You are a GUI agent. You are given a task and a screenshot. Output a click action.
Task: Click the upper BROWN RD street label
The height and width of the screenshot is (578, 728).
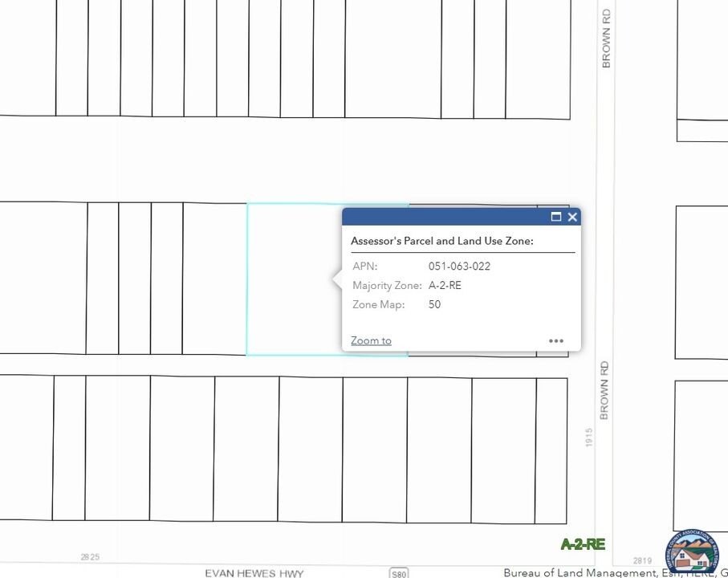[606, 39]
